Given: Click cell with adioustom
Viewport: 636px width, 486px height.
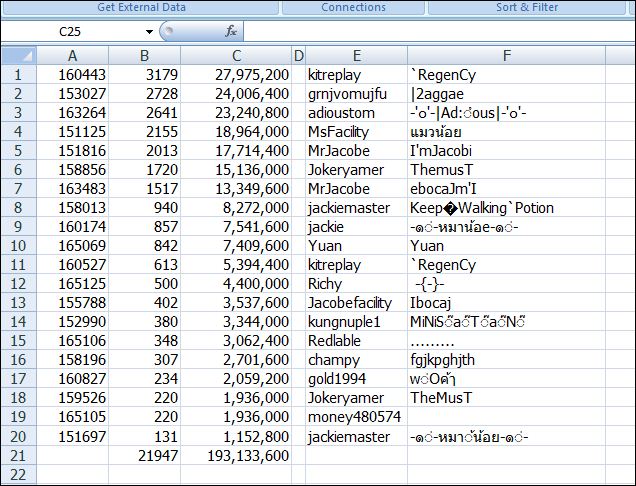Looking at the screenshot, I should click(x=357, y=113).
